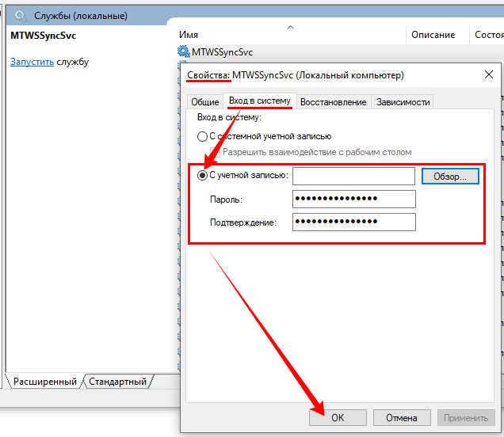This screenshot has height=437, width=504.
Task: Open the 'Общие' tab
Action: (x=204, y=102)
